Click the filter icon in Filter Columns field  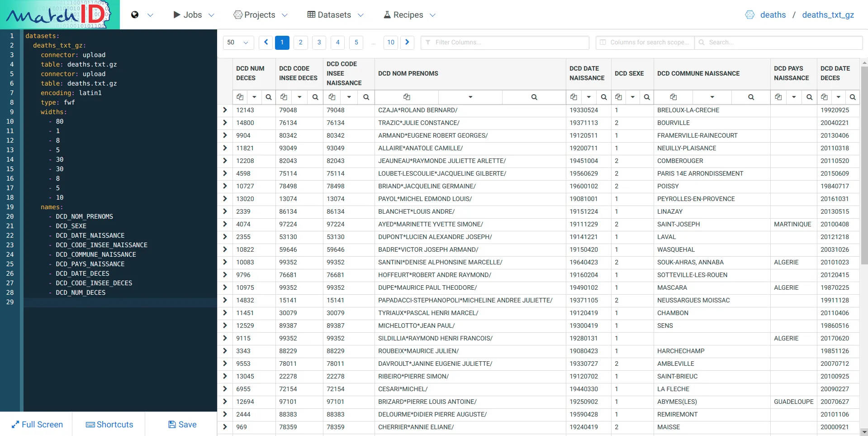428,42
